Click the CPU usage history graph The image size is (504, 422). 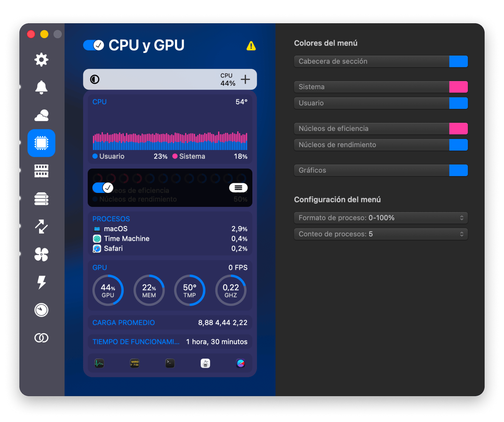click(170, 141)
